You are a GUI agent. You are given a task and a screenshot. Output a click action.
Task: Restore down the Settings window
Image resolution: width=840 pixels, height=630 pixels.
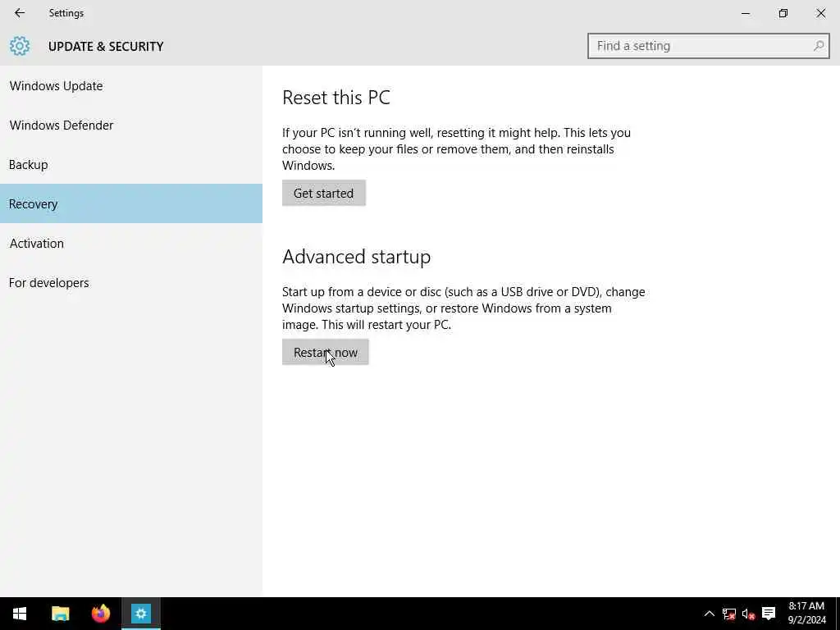783,13
